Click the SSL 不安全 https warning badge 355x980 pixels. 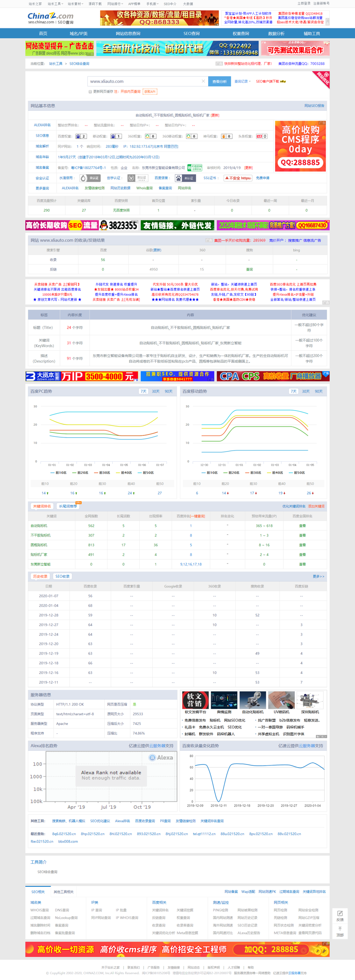click(x=238, y=178)
